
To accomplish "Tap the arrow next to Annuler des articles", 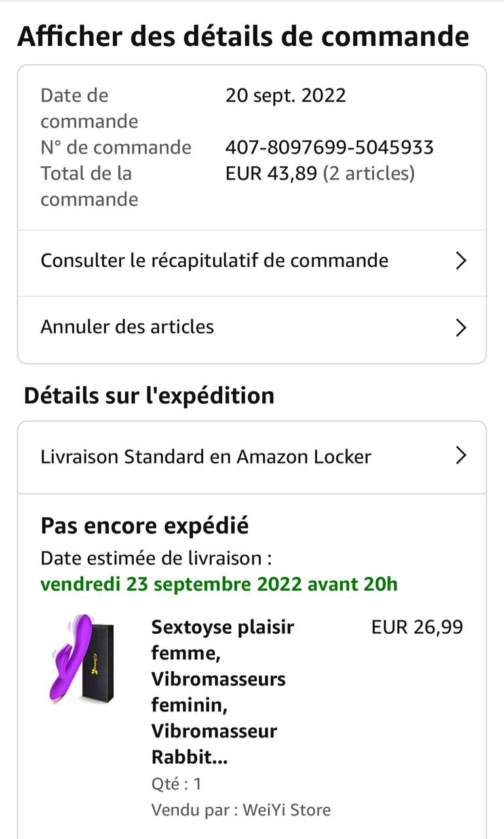I will (461, 327).
